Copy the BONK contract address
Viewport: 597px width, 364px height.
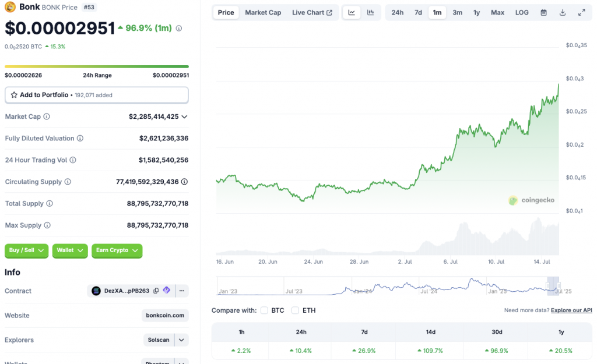[x=156, y=291]
